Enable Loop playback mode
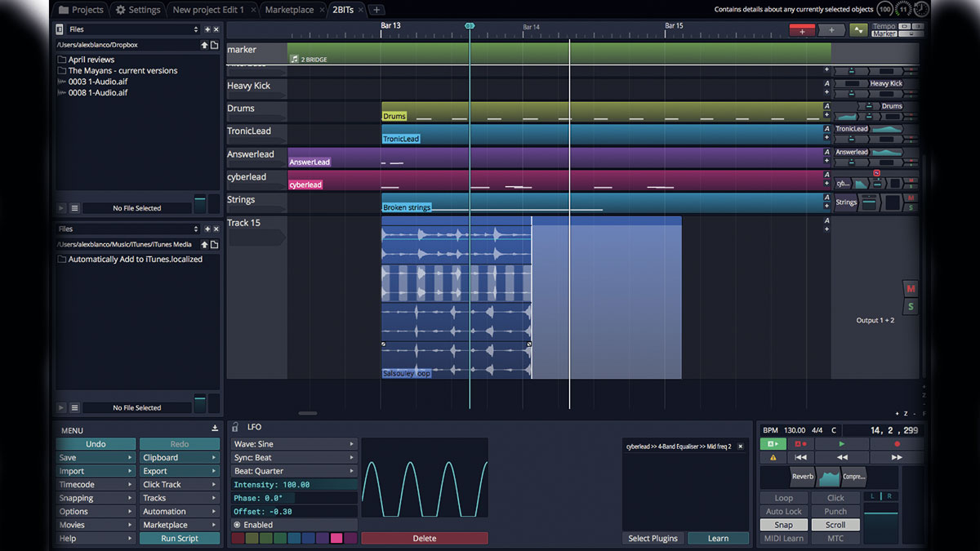 (x=783, y=497)
